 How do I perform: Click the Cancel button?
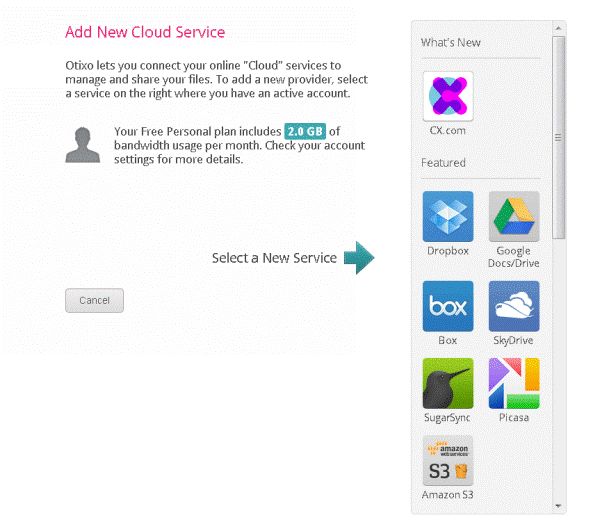coord(94,300)
